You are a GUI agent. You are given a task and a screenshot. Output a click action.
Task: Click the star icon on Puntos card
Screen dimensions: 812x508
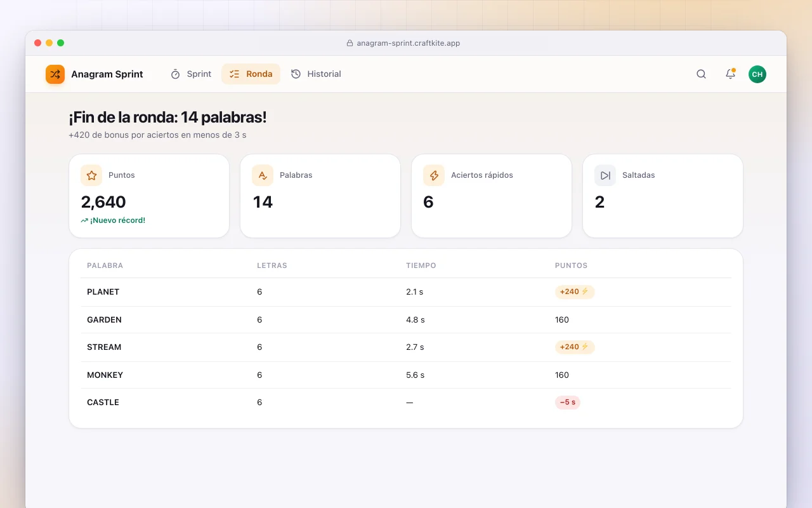pos(91,175)
